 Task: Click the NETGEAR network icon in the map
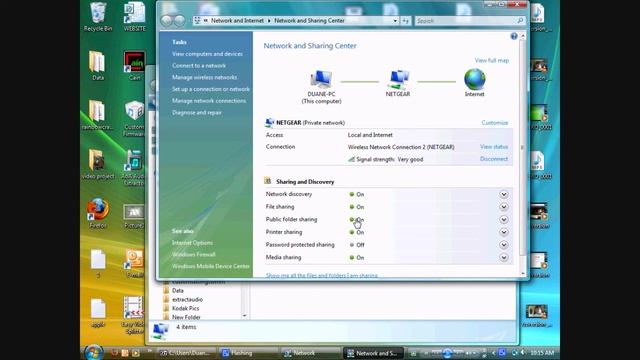pos(398,79)
